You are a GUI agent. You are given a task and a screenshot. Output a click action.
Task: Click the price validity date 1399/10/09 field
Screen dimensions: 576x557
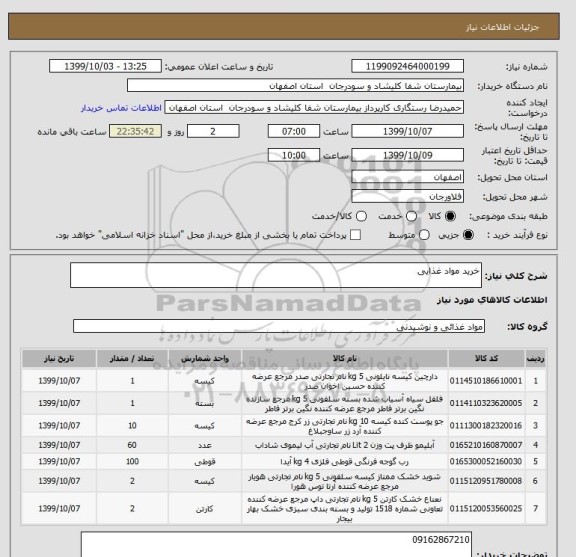click(407, 155)
